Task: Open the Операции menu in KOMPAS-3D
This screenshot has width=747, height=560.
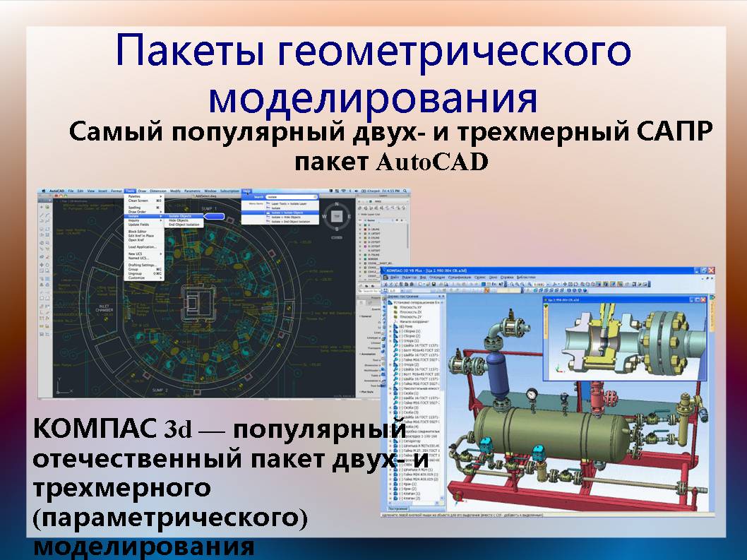Action: point(437,278)
